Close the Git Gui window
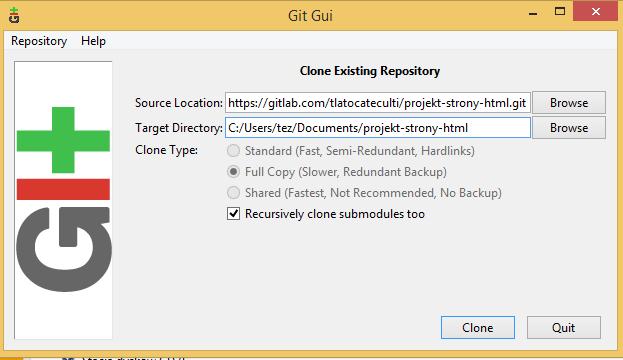Screen dimensions: 623x360 click(x=596, y=12)
